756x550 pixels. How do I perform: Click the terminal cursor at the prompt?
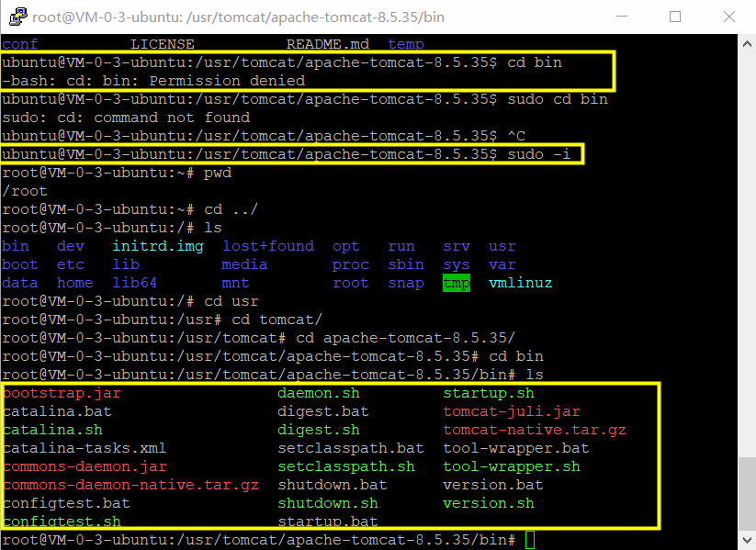pyautogui.click(x=530, y=540)
